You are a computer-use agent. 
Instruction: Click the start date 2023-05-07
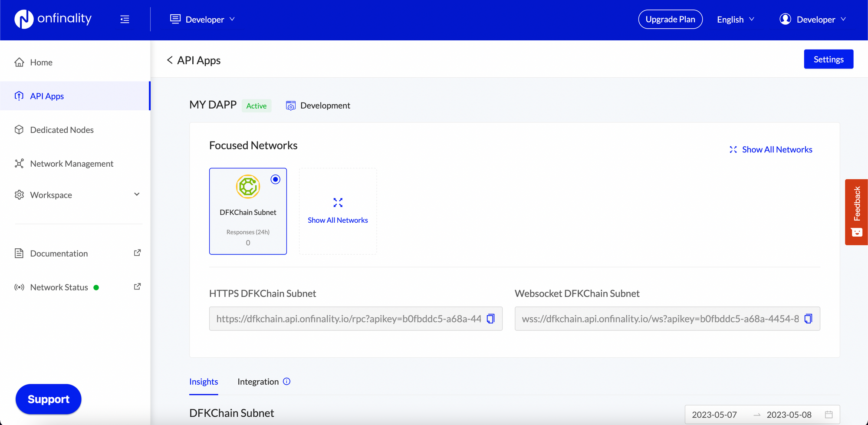714,415
